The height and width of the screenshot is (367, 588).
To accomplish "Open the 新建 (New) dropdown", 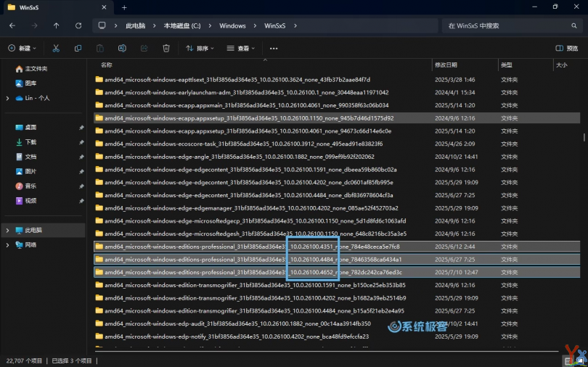I will pos(23,49).
